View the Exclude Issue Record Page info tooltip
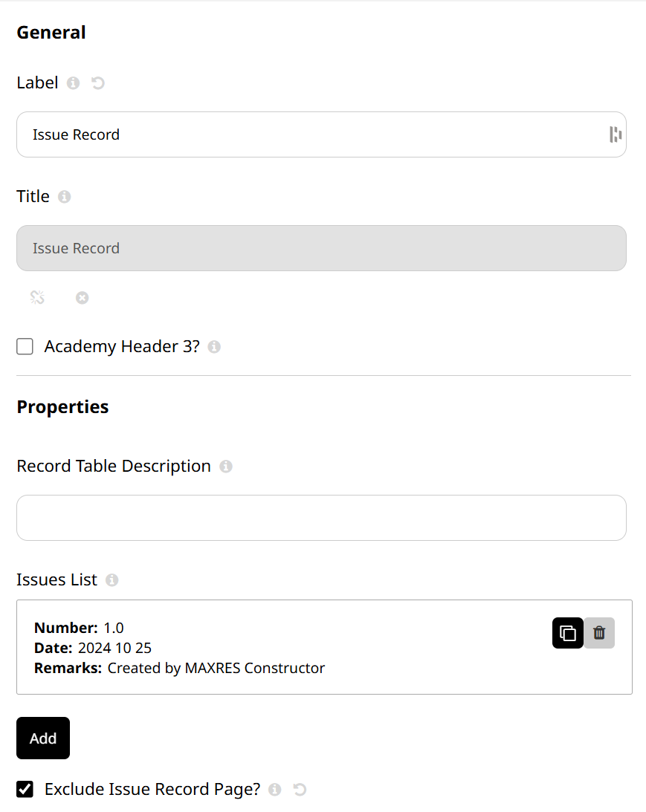646x812 pixels. (x=274, y=789)
